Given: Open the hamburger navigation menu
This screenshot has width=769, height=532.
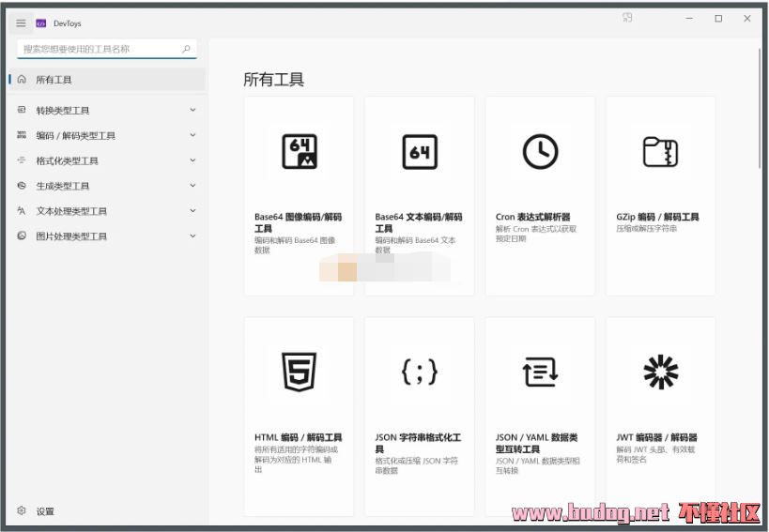Looking at the screenshot, I should click(x=21, y=23).
